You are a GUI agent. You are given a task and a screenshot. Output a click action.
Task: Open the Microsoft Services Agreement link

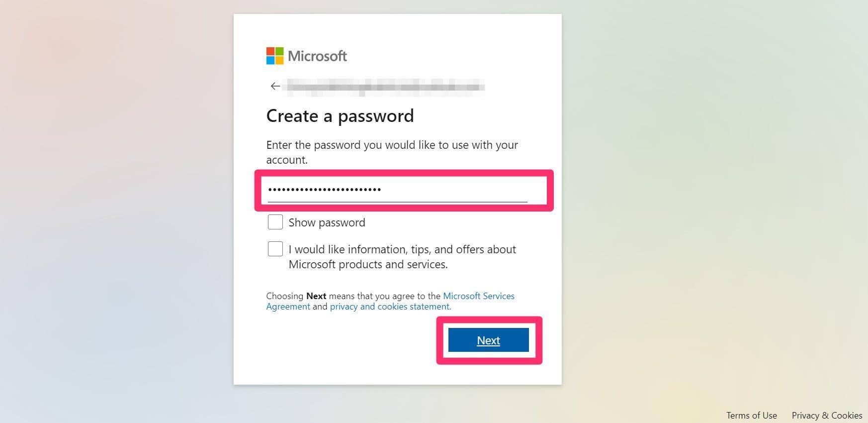coord(390,301)
